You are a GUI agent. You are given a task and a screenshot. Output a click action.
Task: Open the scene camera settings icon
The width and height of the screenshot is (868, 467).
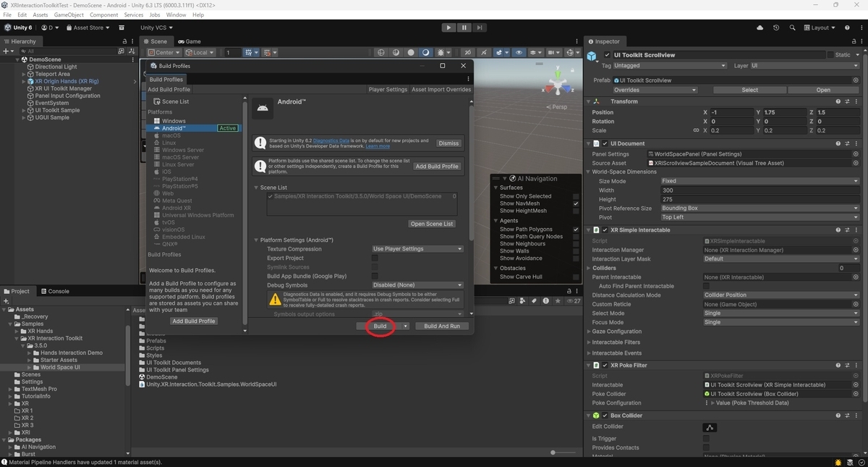[x=555, y=52]
